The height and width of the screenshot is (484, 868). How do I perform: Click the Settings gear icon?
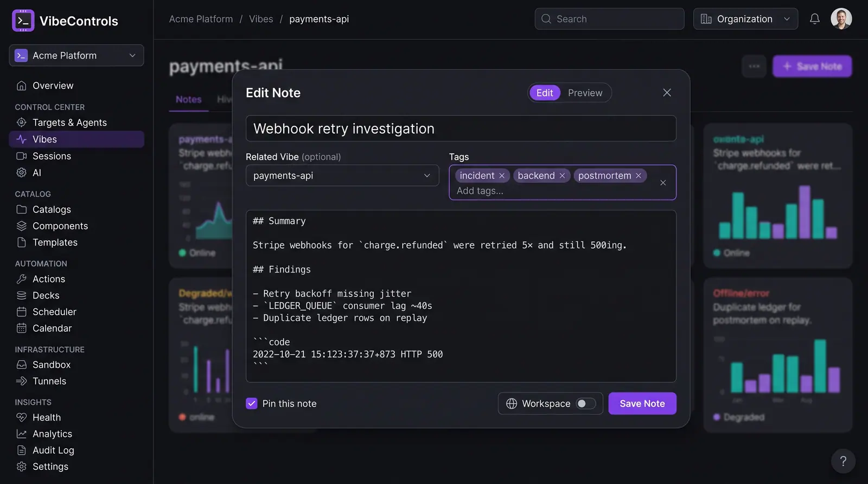pos(22,467)
